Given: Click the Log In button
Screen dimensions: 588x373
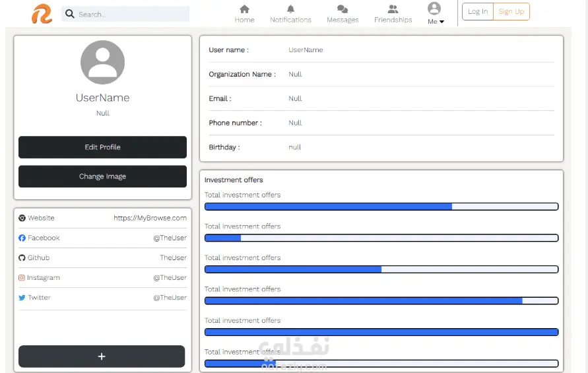Looking at the screenshot, I should pos(478,12).
